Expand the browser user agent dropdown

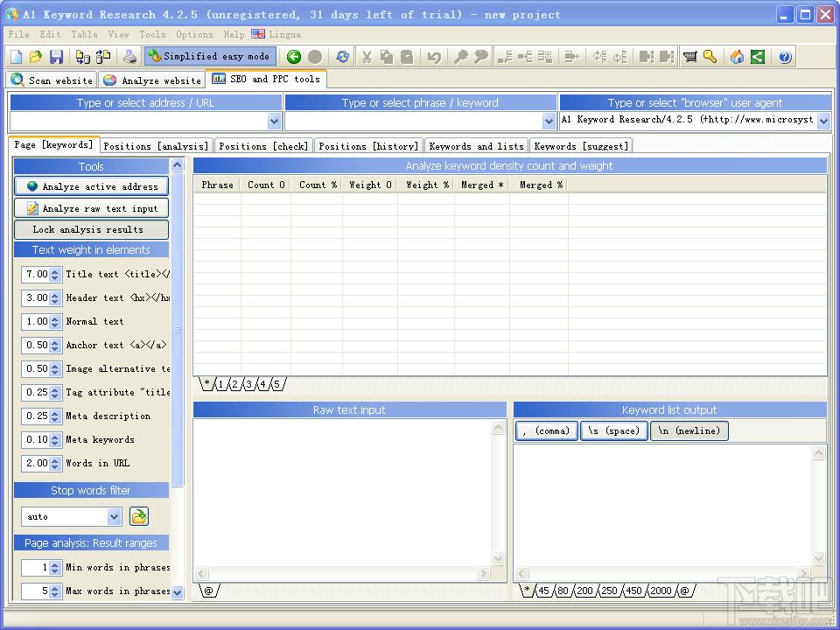click(824, 121)
